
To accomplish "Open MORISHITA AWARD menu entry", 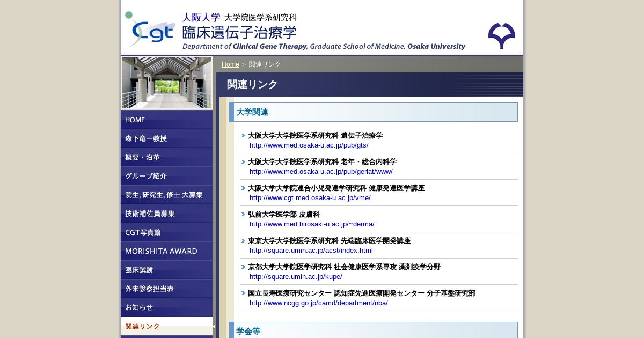I will pos(166,251).
